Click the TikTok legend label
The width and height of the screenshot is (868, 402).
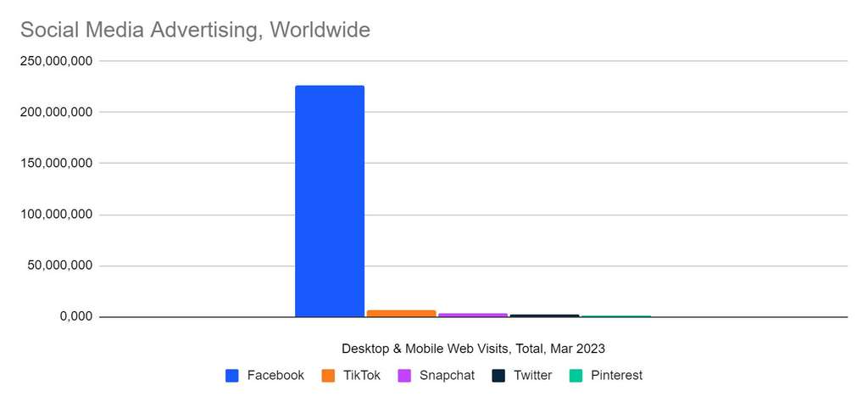point(362,376)
